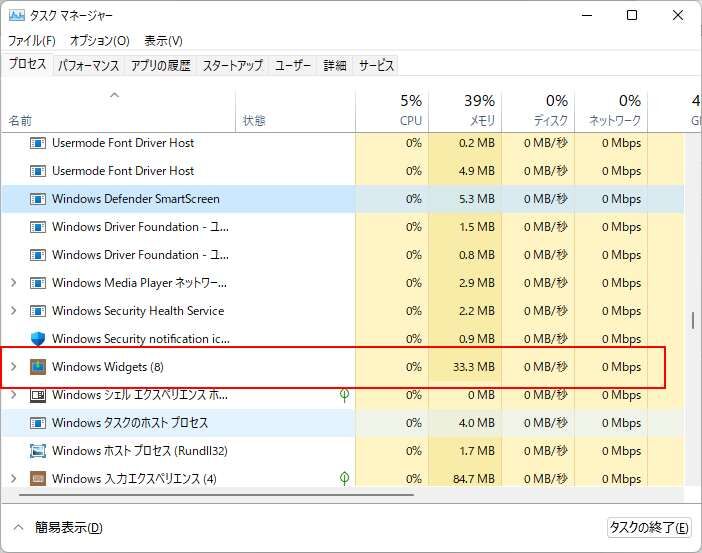Image resolution: width=702 pixels, height=553 pixels.
Task: Switch to the アプリの履歴 tab
Action: pyautogui.click(x=161, y=66)
